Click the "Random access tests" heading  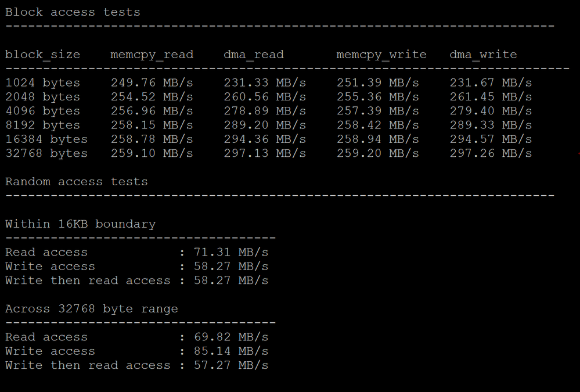click(77, 182)
